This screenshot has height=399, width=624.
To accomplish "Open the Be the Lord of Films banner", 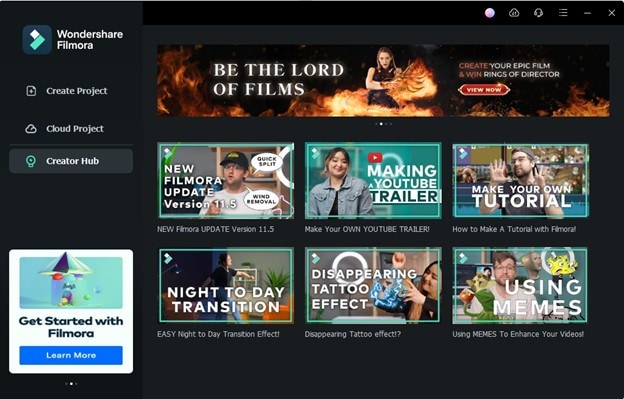I will point(383,80).
